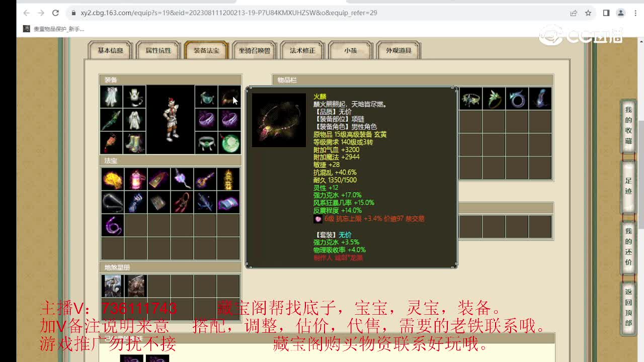Switch to the 装备法宝 tab
644x362 pixels.
pyautogui.click(x=206, y=50)
